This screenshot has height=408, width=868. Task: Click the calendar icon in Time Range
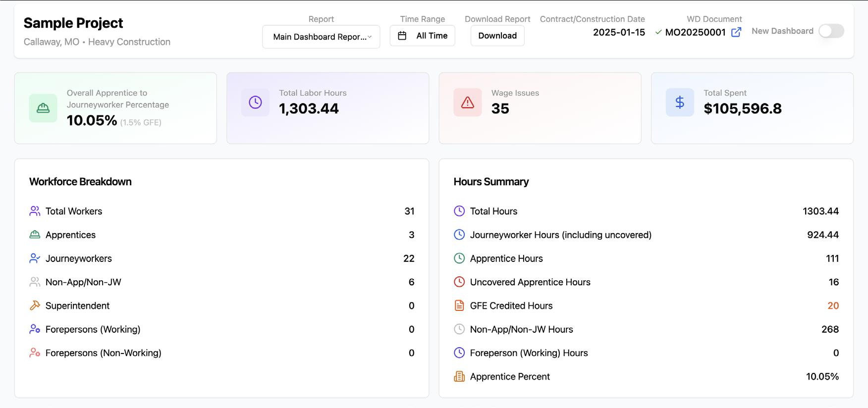pos(402,36)
